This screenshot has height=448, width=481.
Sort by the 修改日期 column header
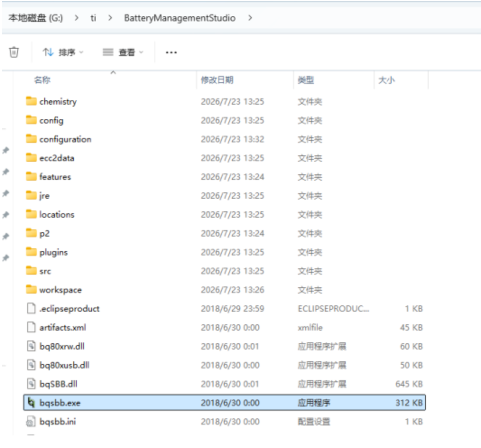pyautogui.click(x=217, y=80)
